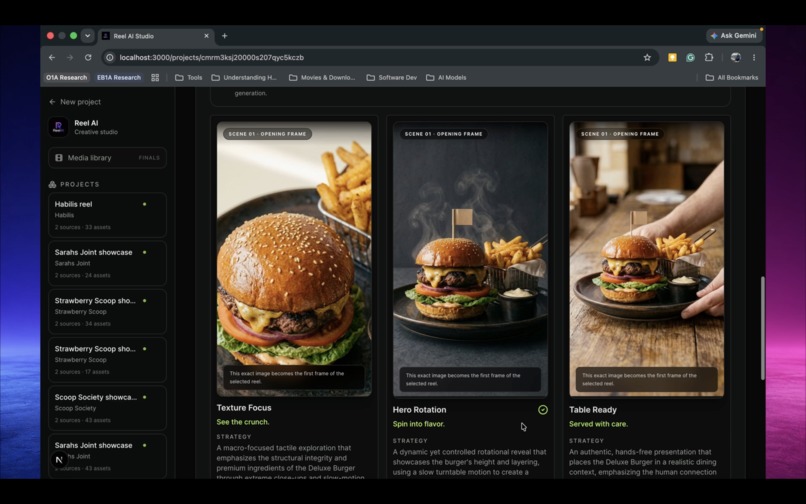Open Strawberry Scoop project with 17 assets
806x504 pixels.
coord(107,360)
